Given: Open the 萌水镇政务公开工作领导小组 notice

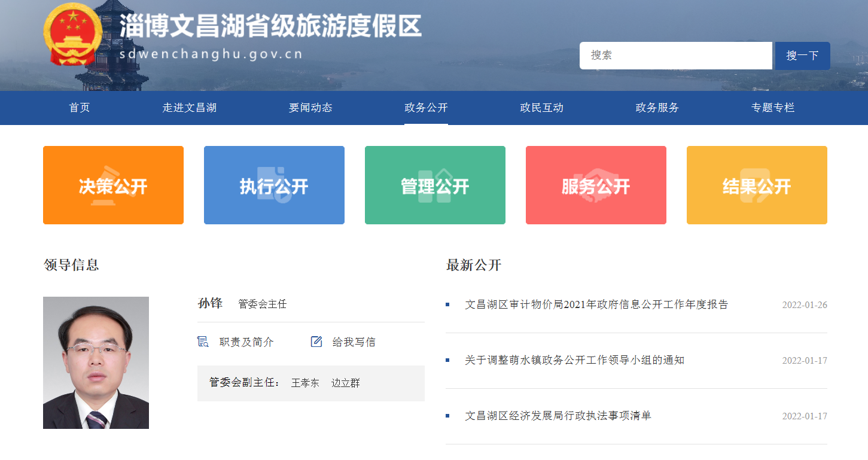Looking at the screenshot, I should click(x=574, y=360).
